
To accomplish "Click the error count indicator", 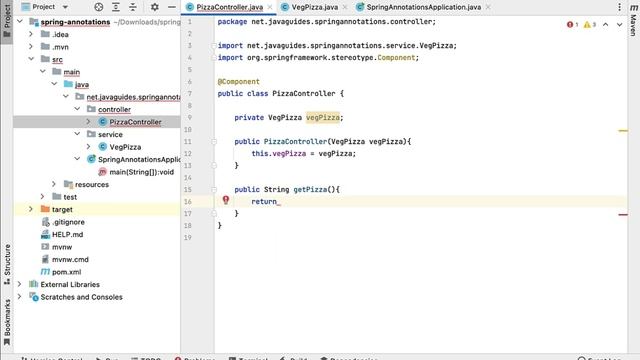I will click(x=572, y=24).
